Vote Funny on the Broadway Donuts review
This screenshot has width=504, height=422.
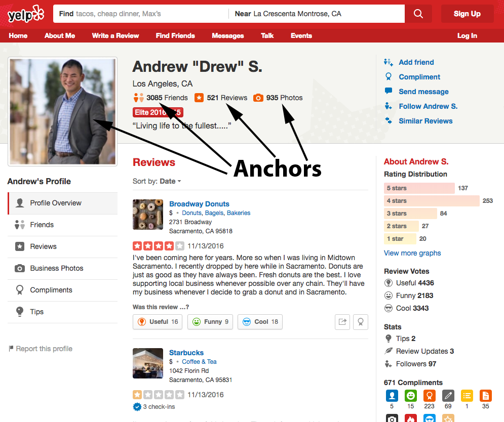click(210, 322)
